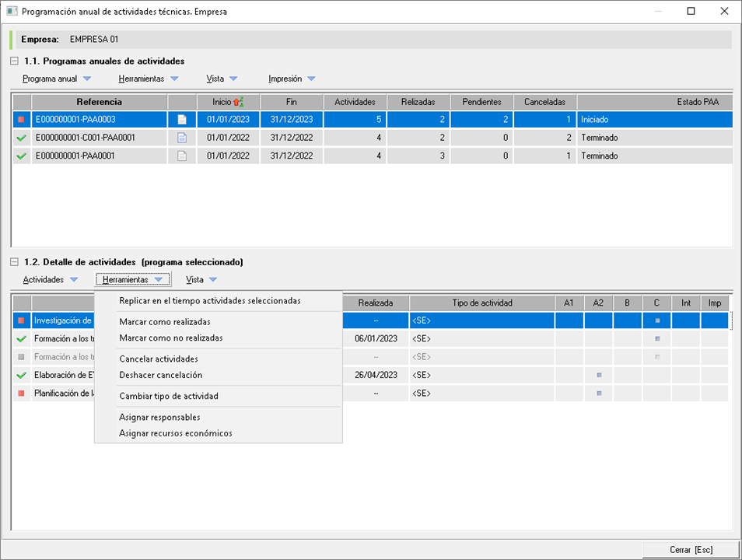Click the Referencia column header
Viewport: 742px width, 560px height.
click(99, 102)
